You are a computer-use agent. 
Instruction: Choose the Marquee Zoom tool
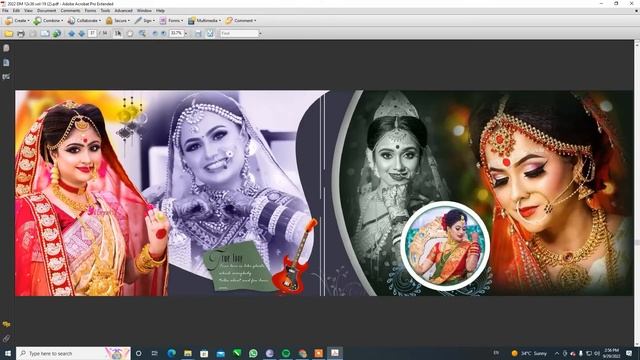tap(142, 33)
